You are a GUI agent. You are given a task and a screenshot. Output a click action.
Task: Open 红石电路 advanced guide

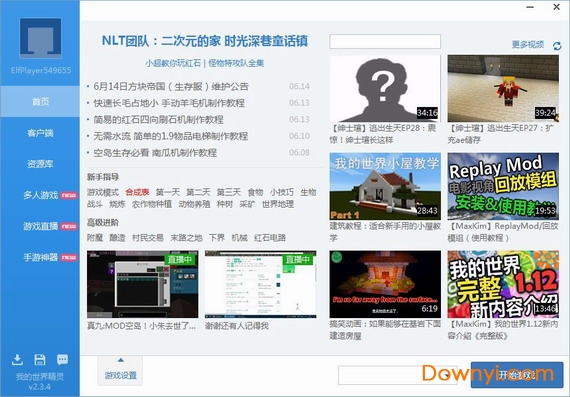point(270,238)
